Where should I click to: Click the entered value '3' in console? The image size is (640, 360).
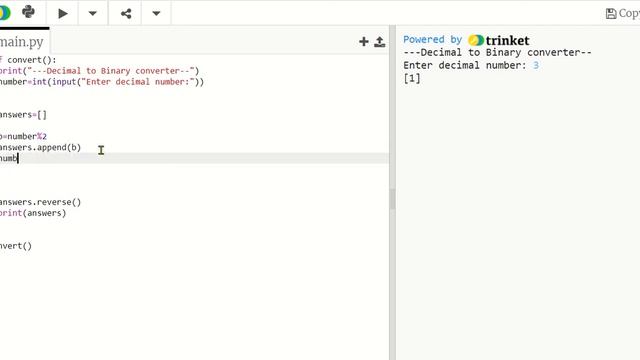coord(536,65)
